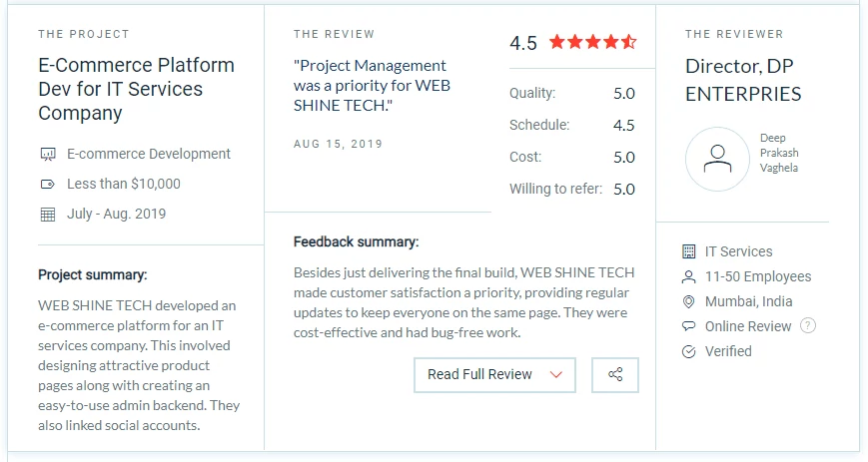This screenshot has height=462, width=868.
Task: Click the reviewer avatar icon
Action: point(717,159)
